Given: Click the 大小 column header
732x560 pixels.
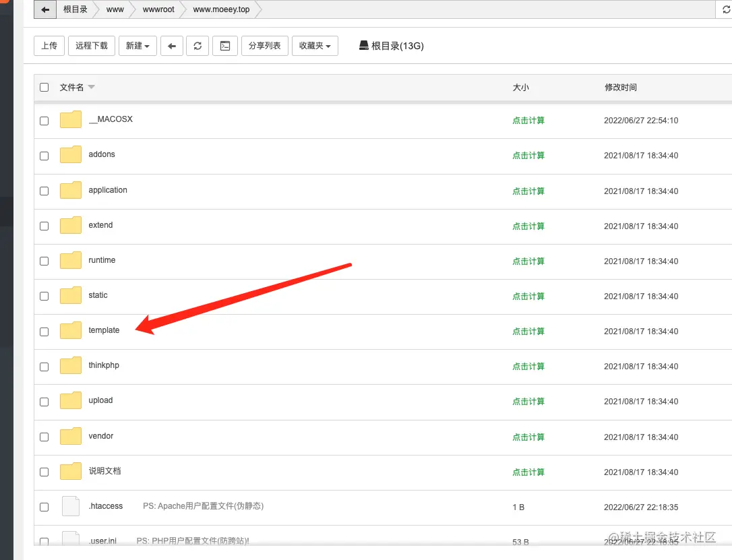Looking at the screenshot, I should tap(521, 87).
